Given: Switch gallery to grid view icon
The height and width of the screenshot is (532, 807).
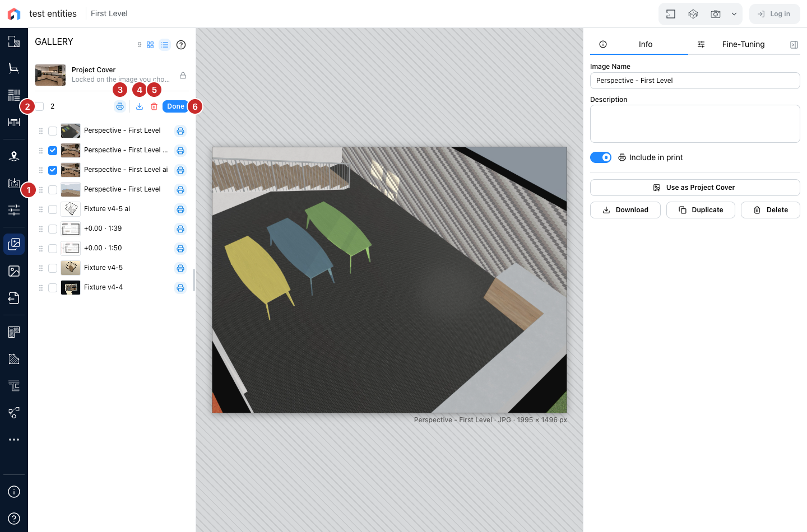Looking at the screenshot, I should coord(150,45).
